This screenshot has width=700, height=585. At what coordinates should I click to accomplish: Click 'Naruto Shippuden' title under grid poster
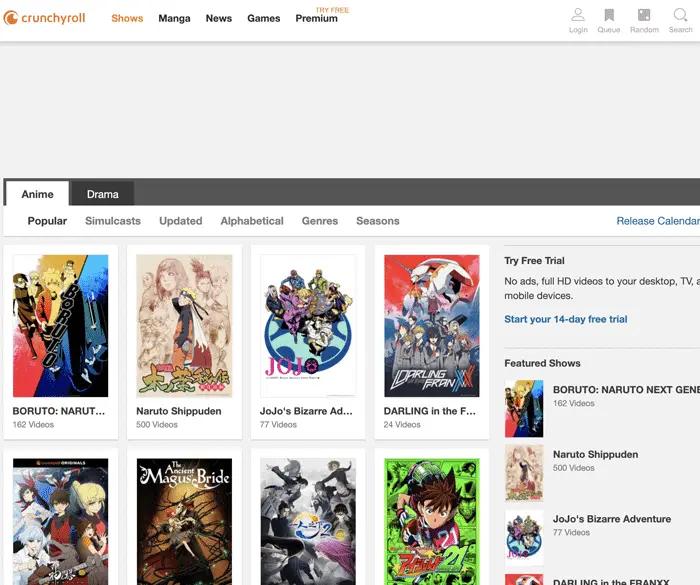(x=179, y=411)
